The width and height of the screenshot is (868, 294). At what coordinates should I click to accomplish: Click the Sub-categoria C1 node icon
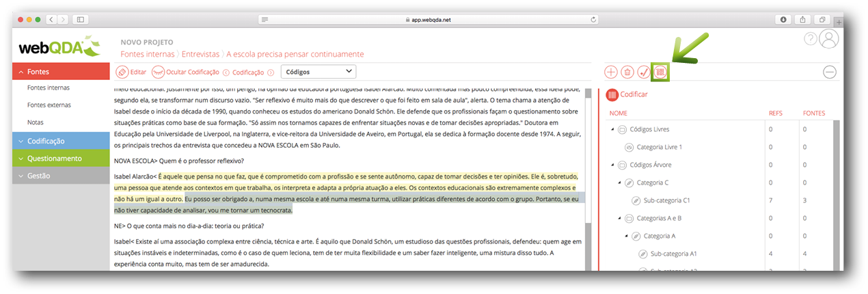point(636,200)
